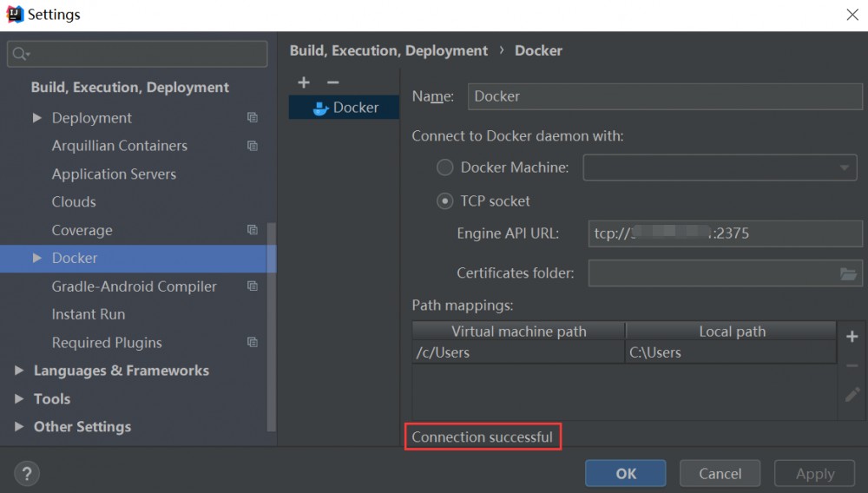Select the TCP socket radio button
868x493 pixels.
point(444,200)
